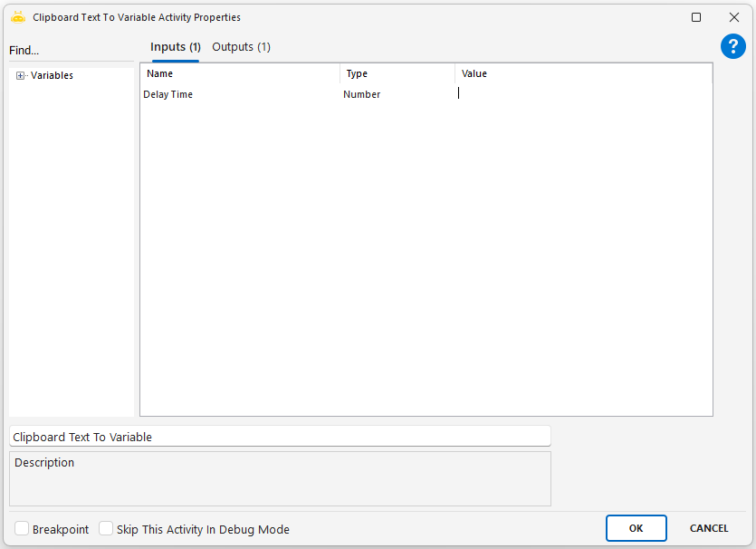The image size is (756, 549).
Task: Click the Name column header
Action: (x=240, y=74)
